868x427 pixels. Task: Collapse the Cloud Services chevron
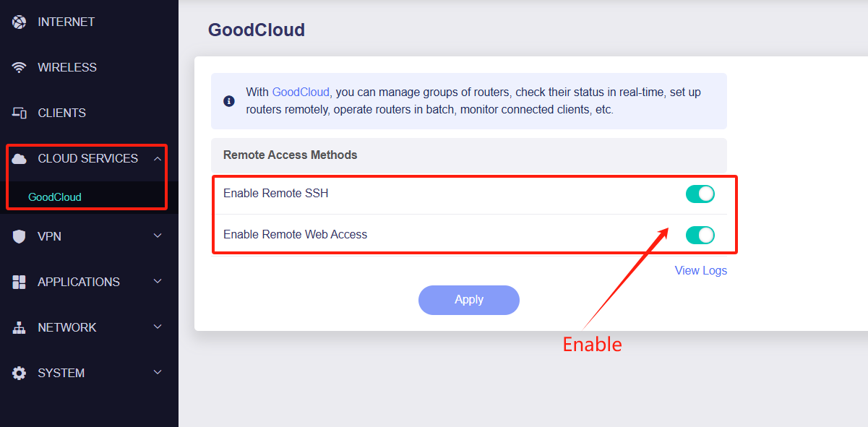(x=158, y=158)
